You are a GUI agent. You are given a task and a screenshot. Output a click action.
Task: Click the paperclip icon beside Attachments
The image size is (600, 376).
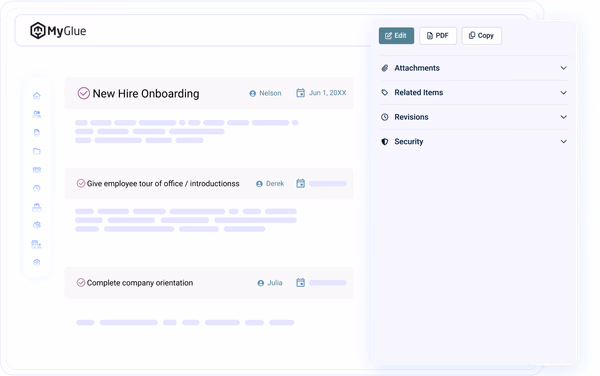pyautogui.click(x=385, y=68)
